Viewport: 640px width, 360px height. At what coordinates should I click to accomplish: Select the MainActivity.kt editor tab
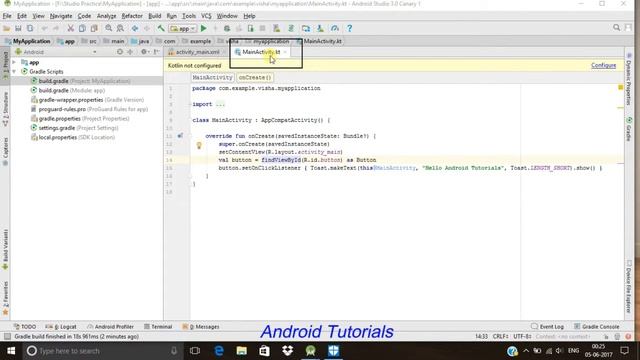tap(261, 52)
